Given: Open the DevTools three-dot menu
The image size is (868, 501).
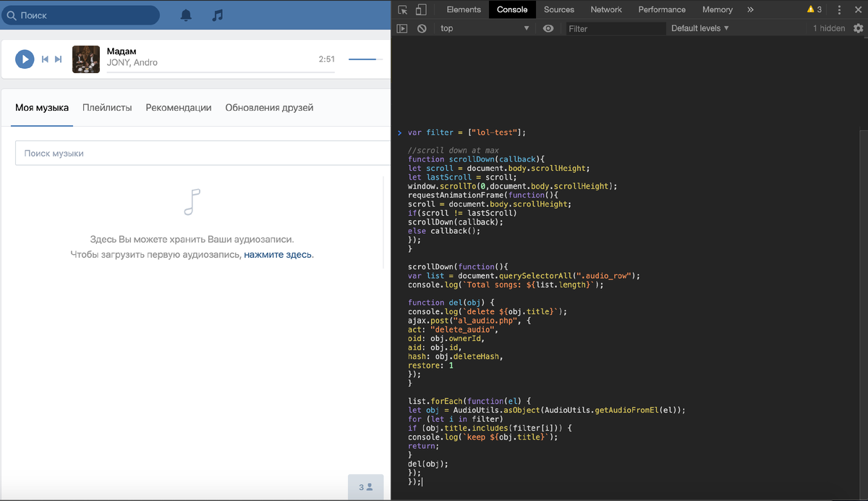Looking at the screenshot, I should point(840,9).
